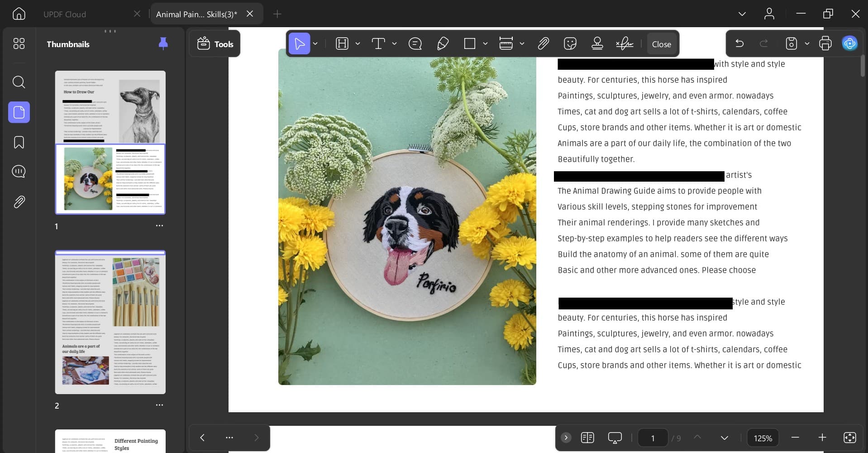Open the bookmarks panel in sidebar
The image size is (868, 453).
pos(19,142)
